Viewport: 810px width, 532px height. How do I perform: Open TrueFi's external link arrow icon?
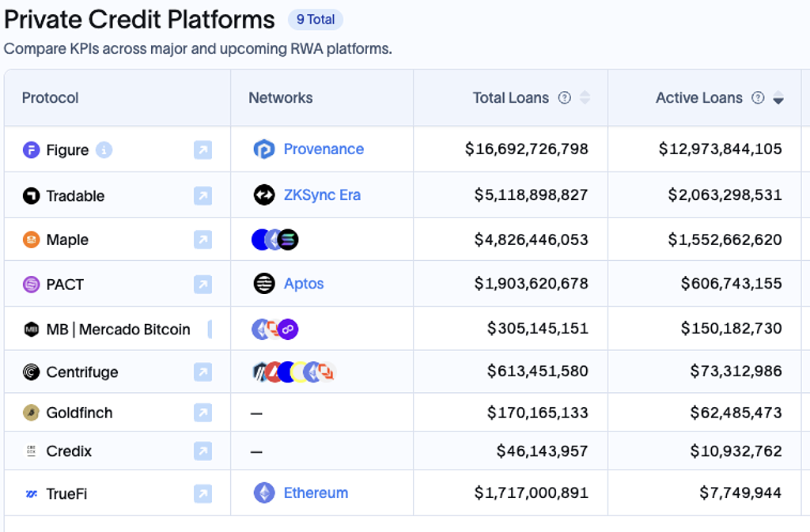click(x=202, y=494)
